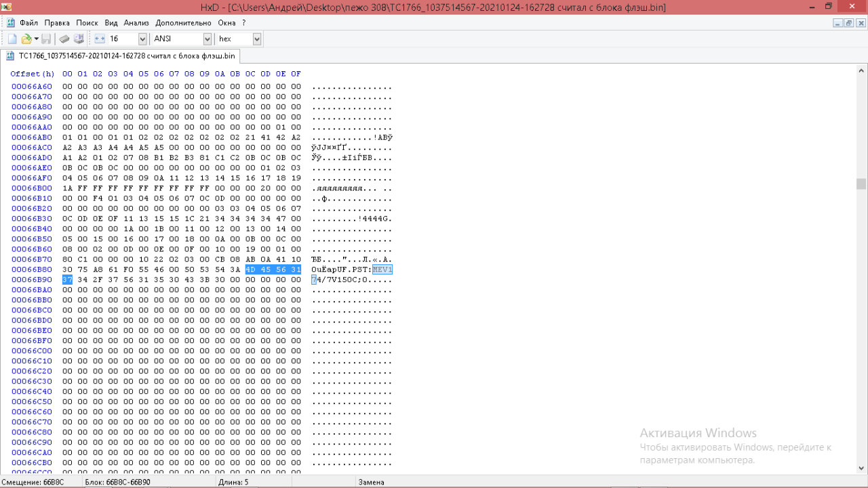This screenshot has height=488, width=868.
Task: Expand the ANSI charset dropdown
Action: 207,39
